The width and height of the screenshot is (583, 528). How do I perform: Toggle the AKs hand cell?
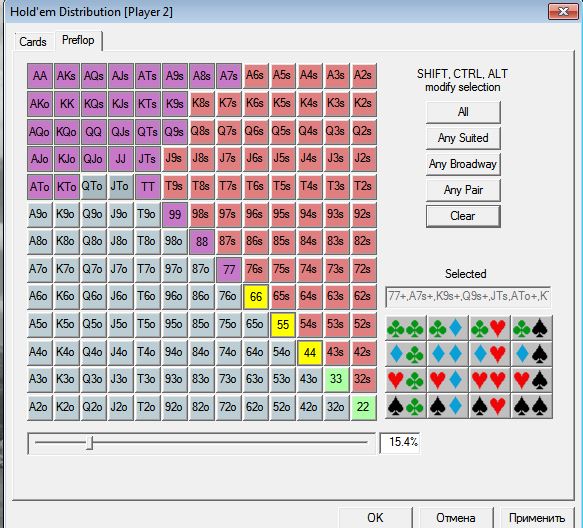pyautogui.click(x=67, y=76)
